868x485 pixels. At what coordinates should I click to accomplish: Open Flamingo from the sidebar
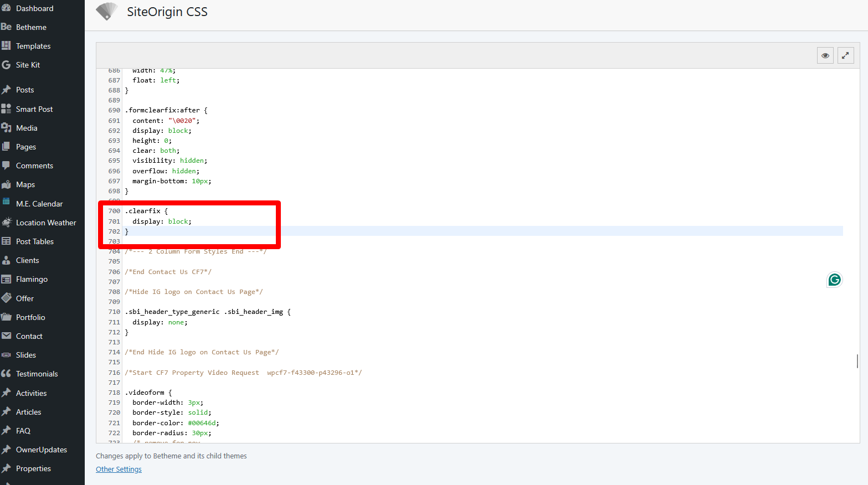pos(32,279)
